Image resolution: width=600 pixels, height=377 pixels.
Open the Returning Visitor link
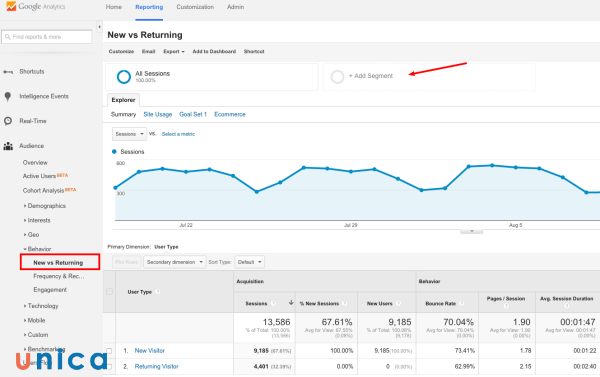click(x=157, y=367)
